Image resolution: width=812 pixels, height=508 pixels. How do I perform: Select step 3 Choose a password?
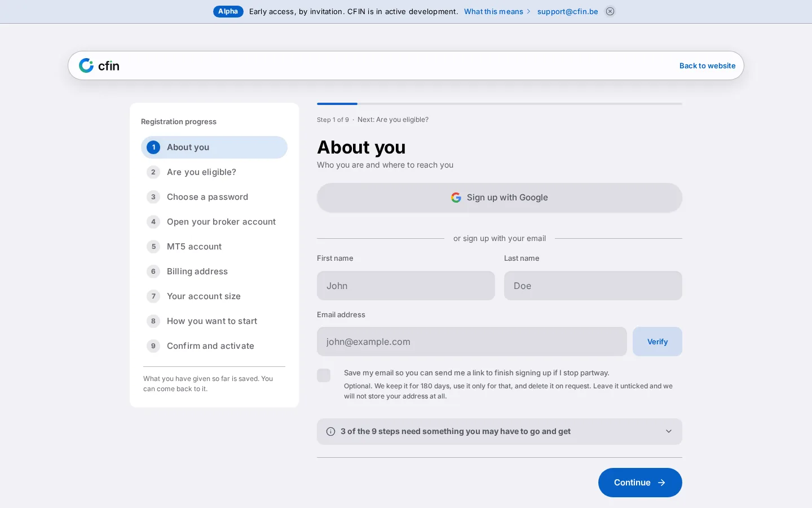click(x=214, y=197)
